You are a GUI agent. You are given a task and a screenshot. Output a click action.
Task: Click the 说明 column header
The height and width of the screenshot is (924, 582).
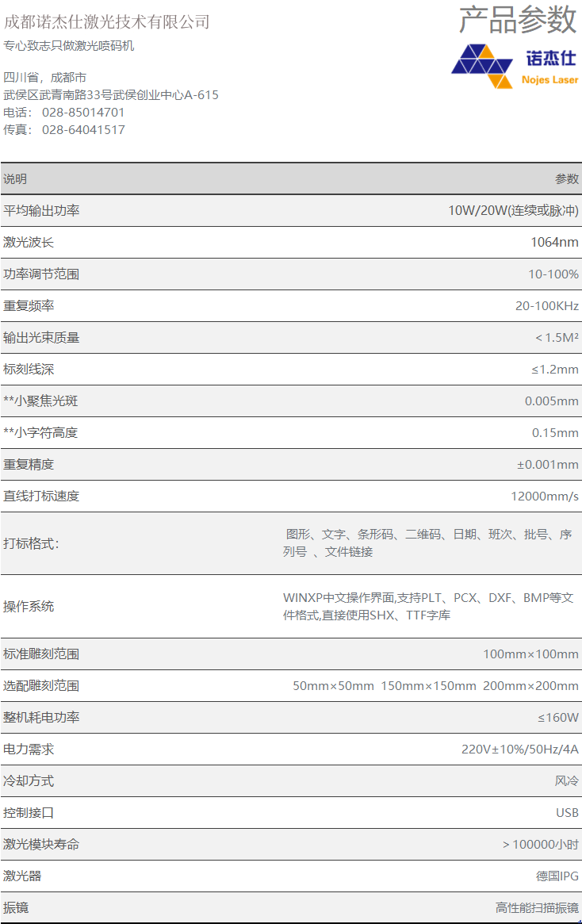(15, 179)
